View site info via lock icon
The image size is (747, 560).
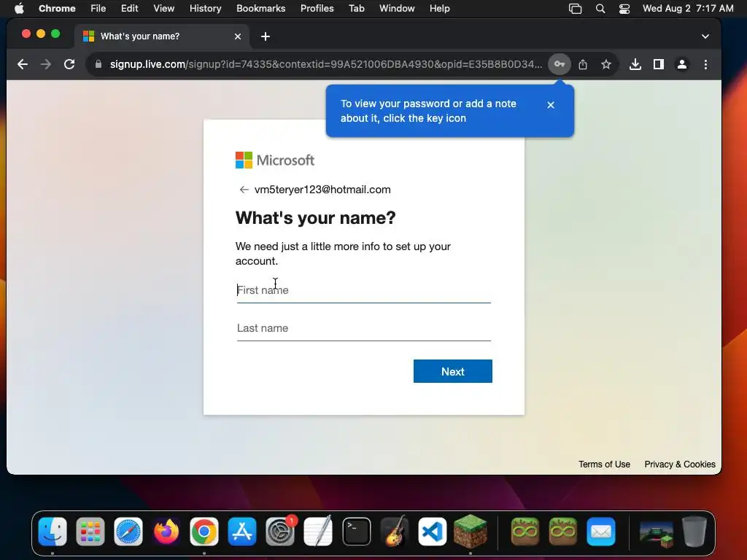click(x=98, y=64)
